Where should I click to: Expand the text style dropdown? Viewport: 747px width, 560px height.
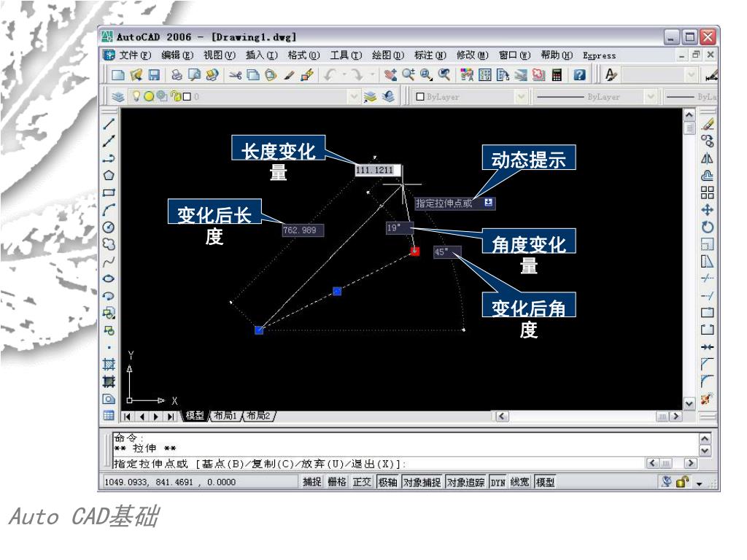(x=691, y=75)
